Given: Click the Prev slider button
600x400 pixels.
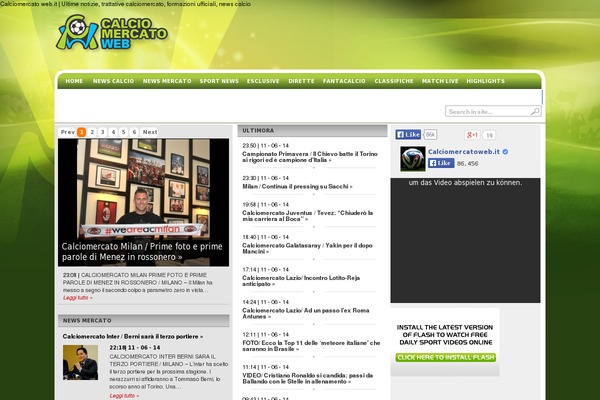Looking at the screenshot, I should click(x=68, y=132).
